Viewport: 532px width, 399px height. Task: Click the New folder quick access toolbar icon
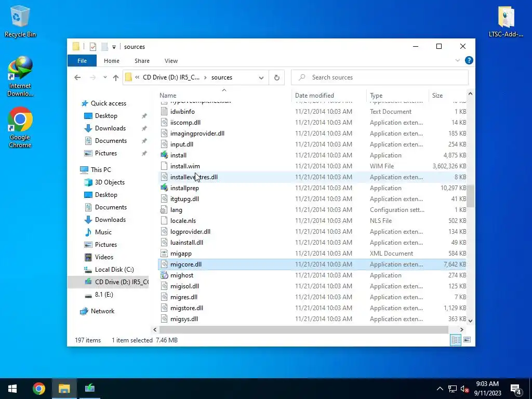coord(104,47)
